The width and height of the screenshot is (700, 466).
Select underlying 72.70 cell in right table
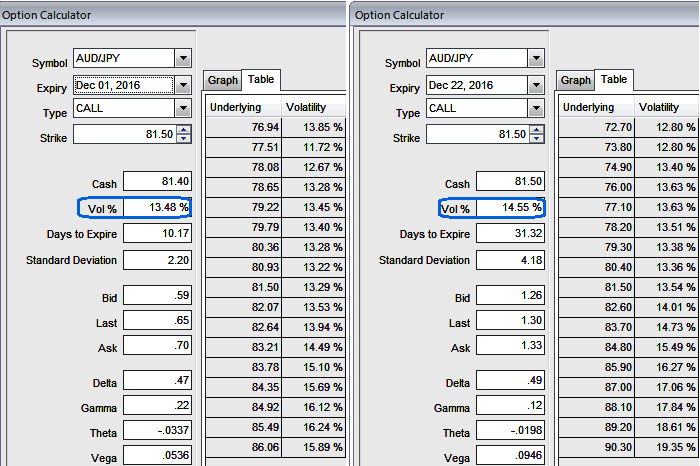[596, 127]
